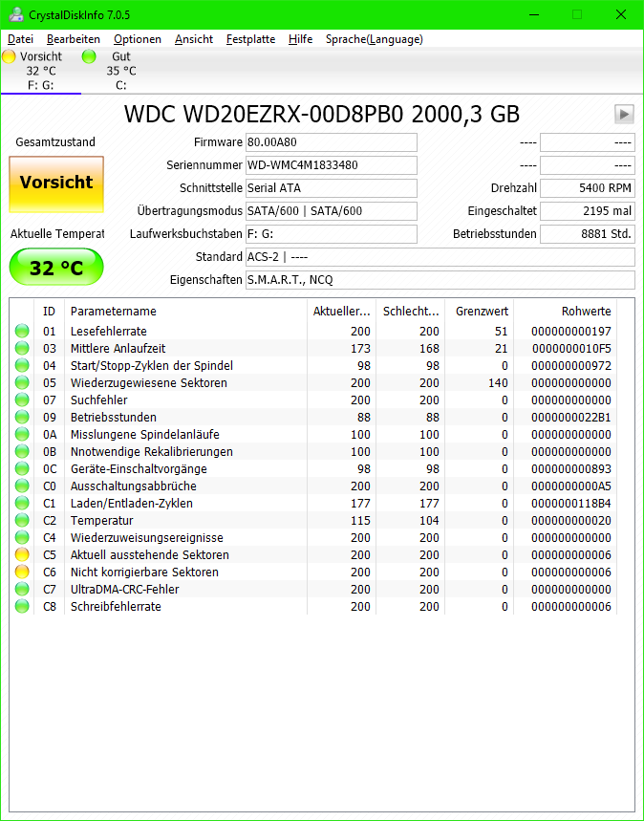Open the Festplatte menu
The height and width of the screenshot is (821, 644).
click(x=250, y=39)
